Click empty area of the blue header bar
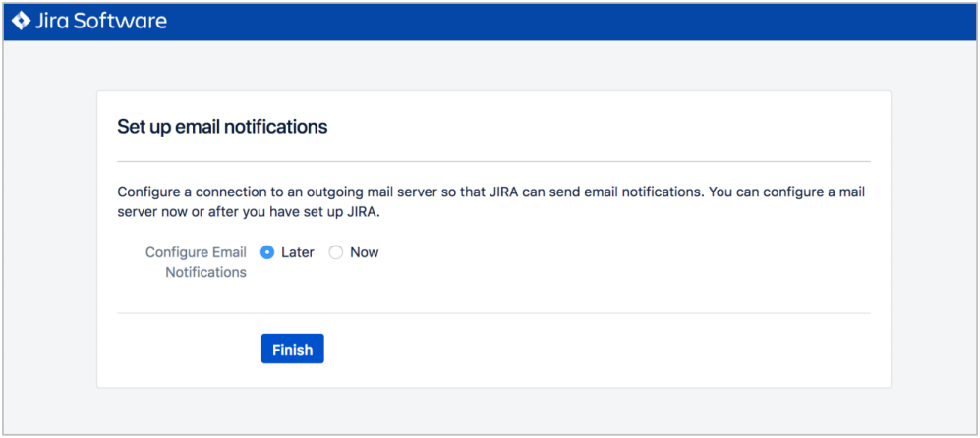 click(562, 22)
